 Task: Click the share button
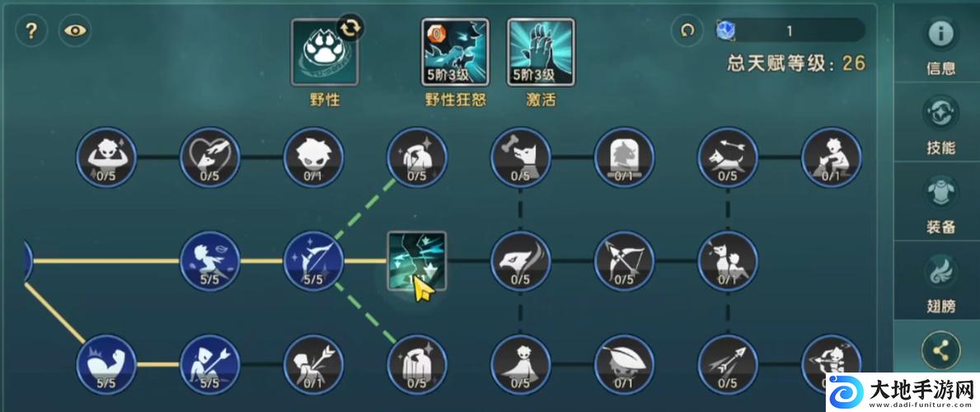click(940, 351)
